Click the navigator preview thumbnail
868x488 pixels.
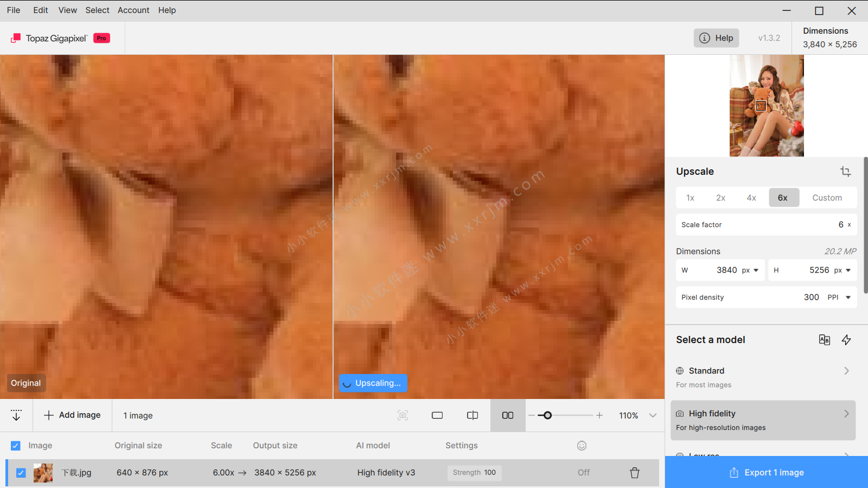[x=767, y=106]
